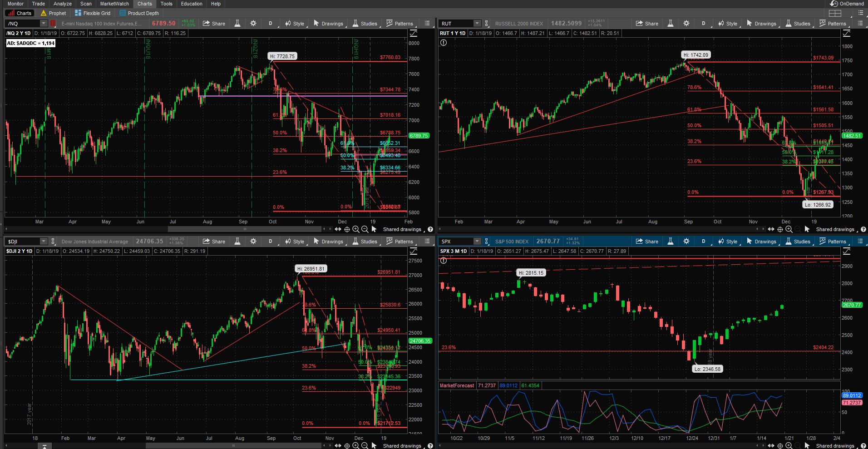This screenshot has height=449, width=868.
Task: Expand the RUT symbol dropdown arrow
Action: (477, 24)
